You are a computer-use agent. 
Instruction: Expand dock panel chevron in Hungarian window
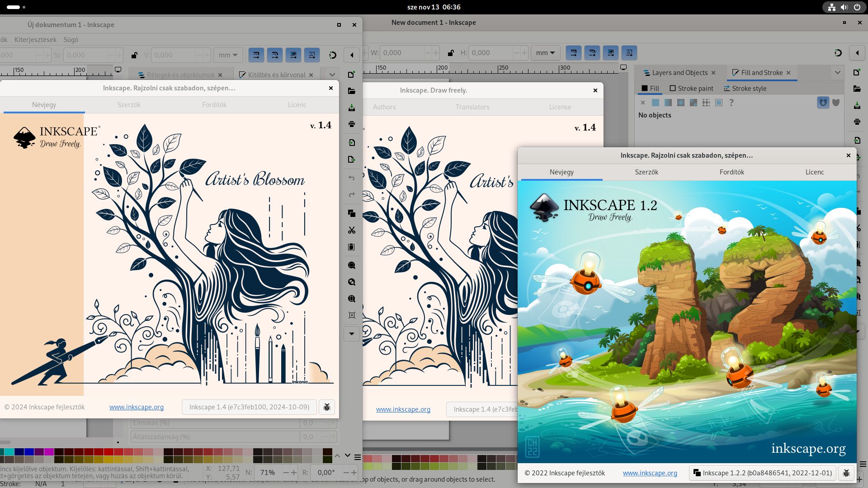pyautogui.click(x=332, y=75)
